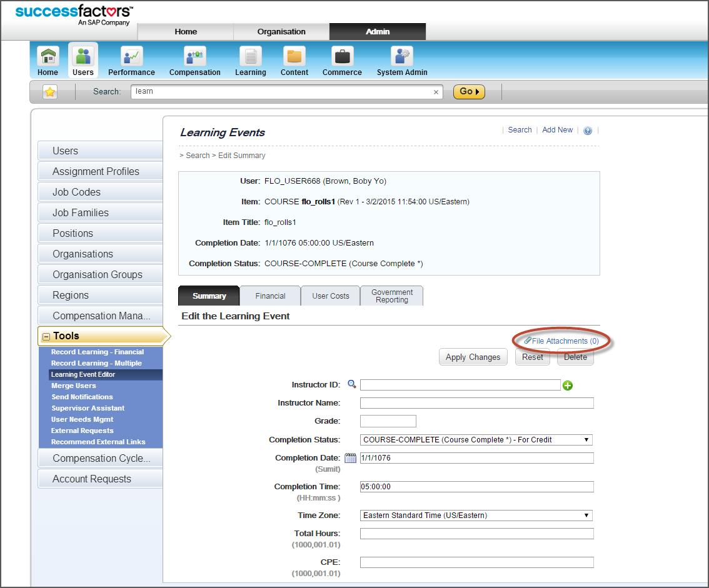
Task: Open Users in the left sidebar
Action: [101, 151]
